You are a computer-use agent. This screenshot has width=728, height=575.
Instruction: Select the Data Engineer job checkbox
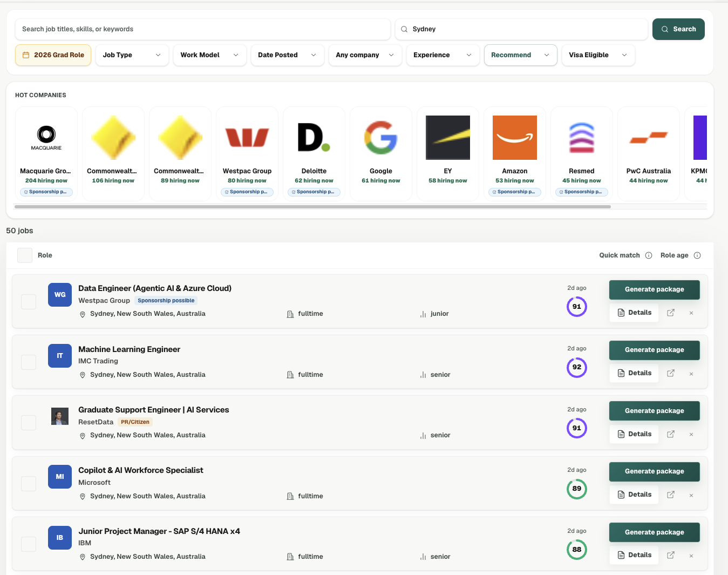(x=29, y=302)
